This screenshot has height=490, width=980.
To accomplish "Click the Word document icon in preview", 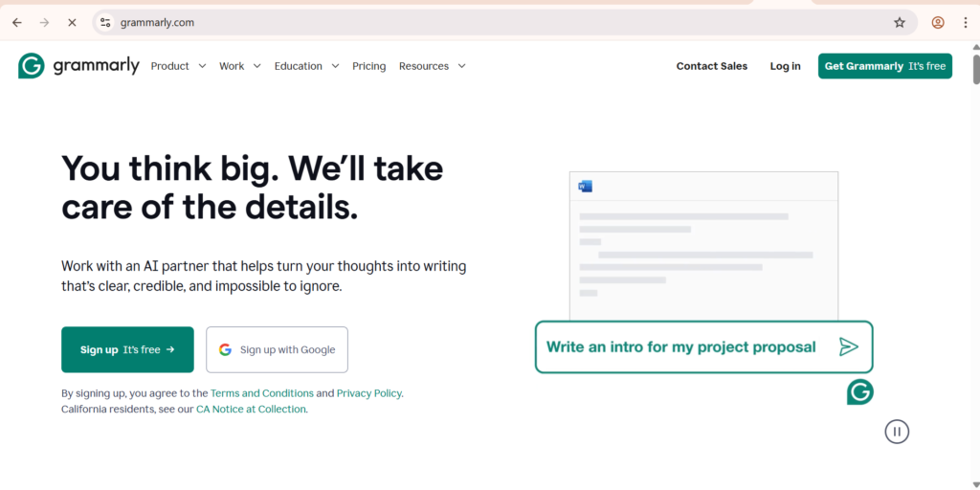I will tap(586, 187).
